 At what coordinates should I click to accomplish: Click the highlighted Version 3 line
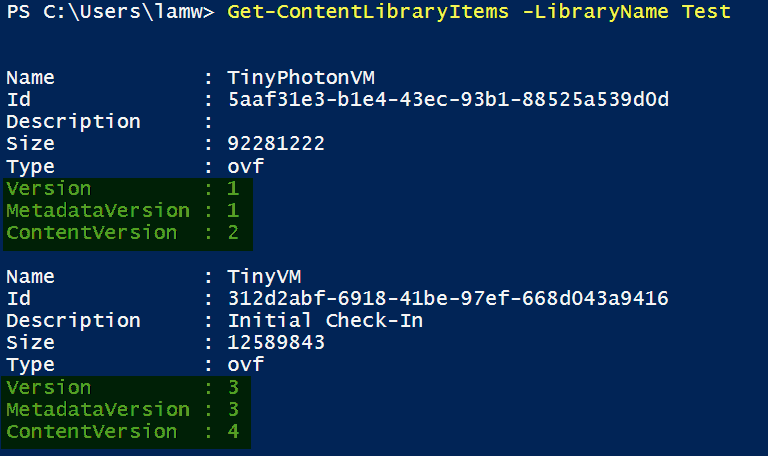(126, 387)
